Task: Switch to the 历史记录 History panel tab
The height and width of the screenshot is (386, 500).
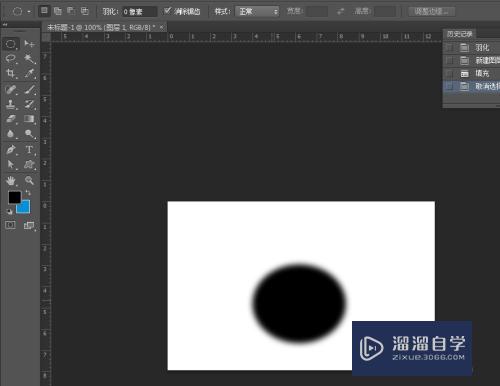Action: (459, 34)
